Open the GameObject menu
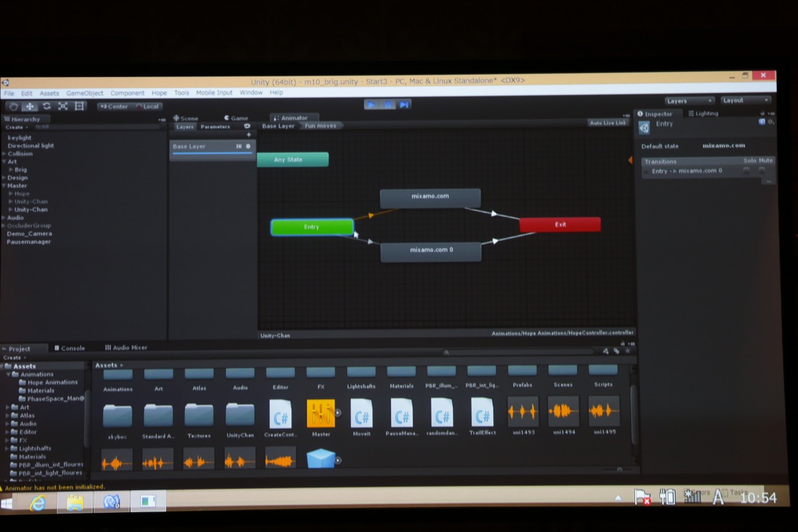This screenshot has width=798, height=532. tap(84, 94)
